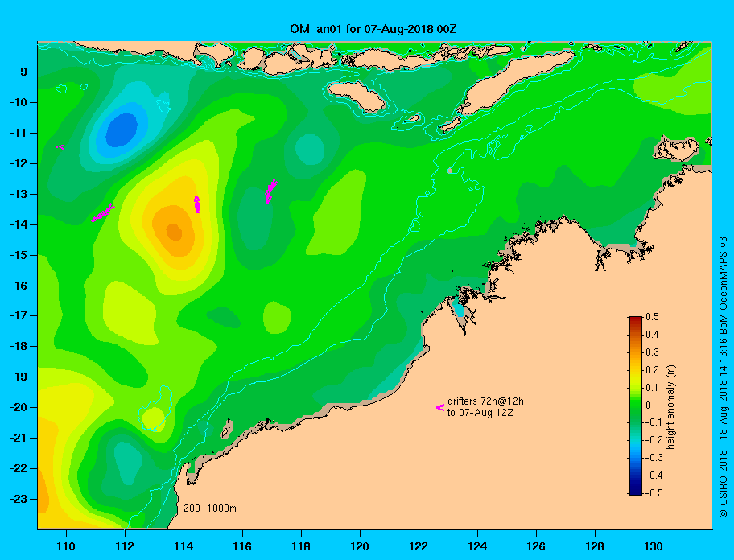The height and width of the screenshot is (560, 734).
Task: Click the latitude axis label -10
Action: click(18, 102)
